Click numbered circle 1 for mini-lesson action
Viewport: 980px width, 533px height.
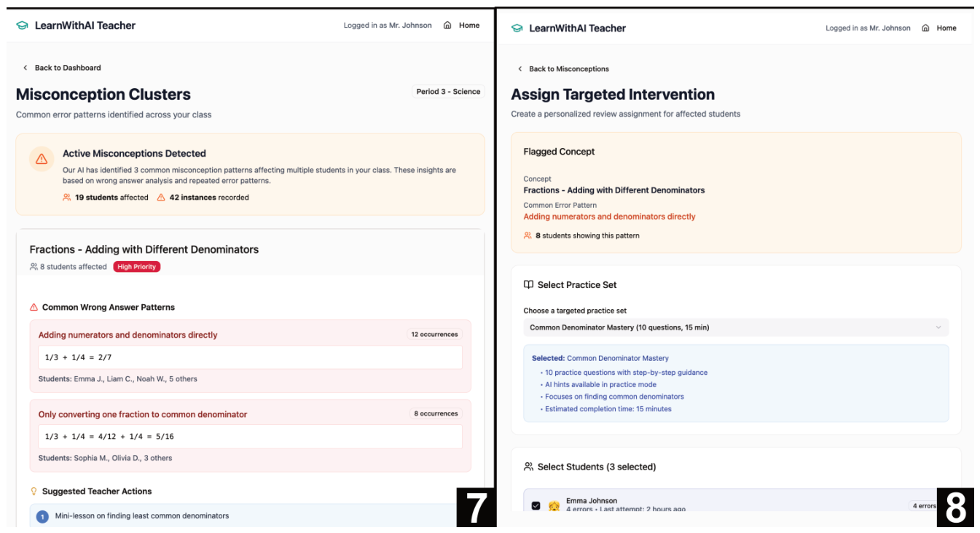(x=42, y=516)
